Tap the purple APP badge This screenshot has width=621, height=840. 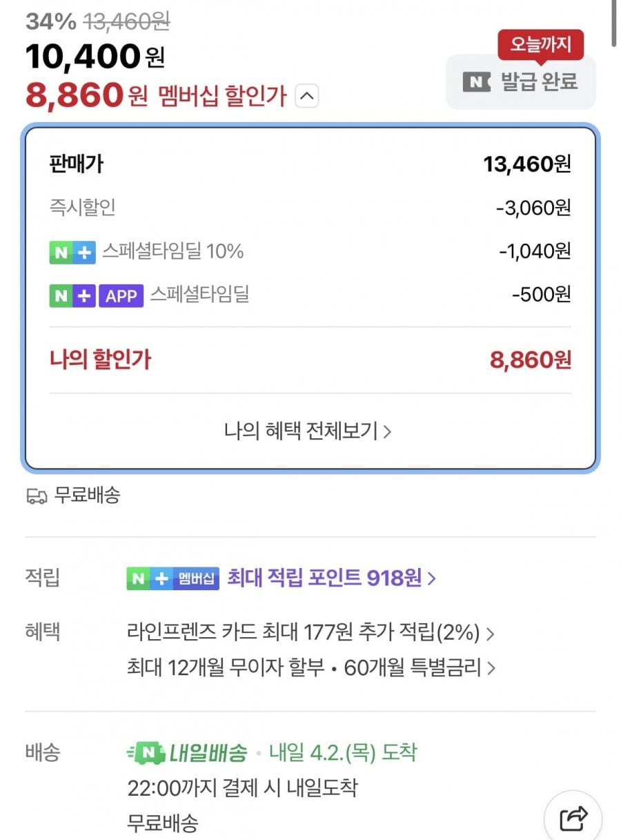(x=121, y=296)
